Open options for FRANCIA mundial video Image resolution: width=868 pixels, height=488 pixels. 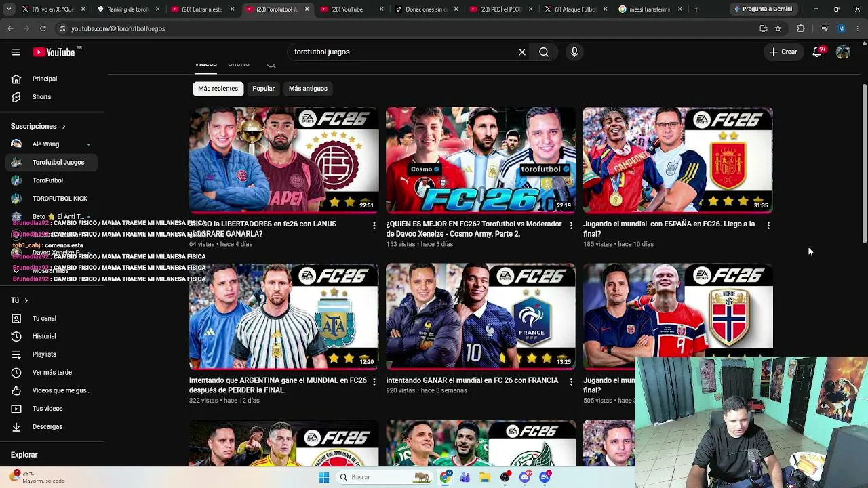pos(571,382)
